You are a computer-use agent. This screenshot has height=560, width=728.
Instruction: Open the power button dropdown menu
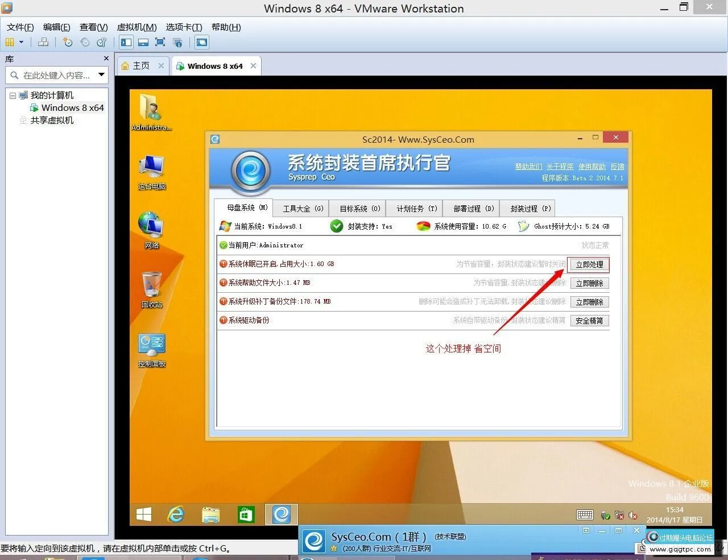(x=21, y=42)
